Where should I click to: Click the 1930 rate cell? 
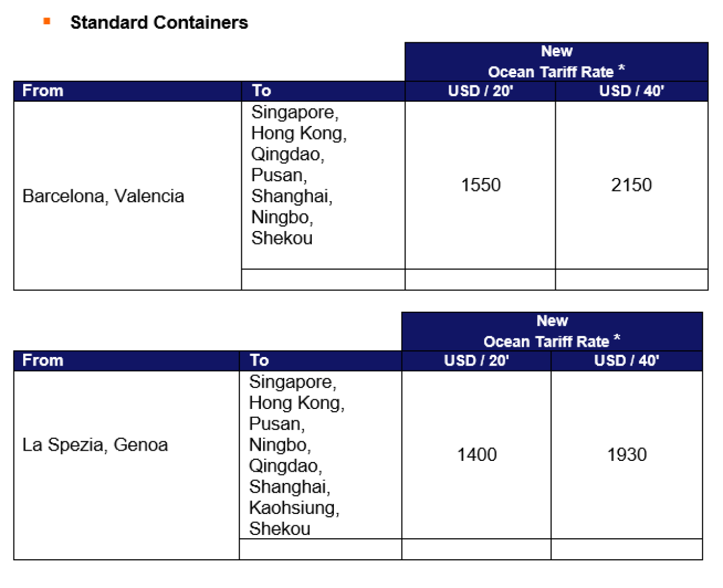tap(627, 455)
